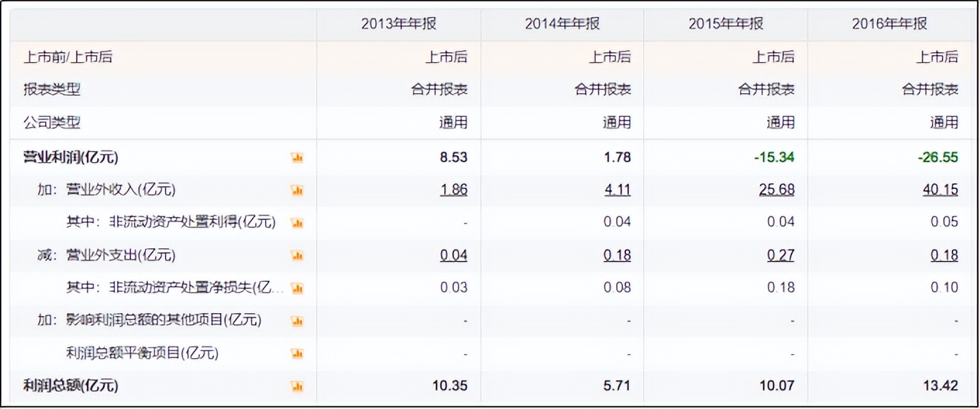Viewport: 980px width, 409px height.
Task: Open the 25.68 营业外收入 link for 2015
Action: [777, 190]
